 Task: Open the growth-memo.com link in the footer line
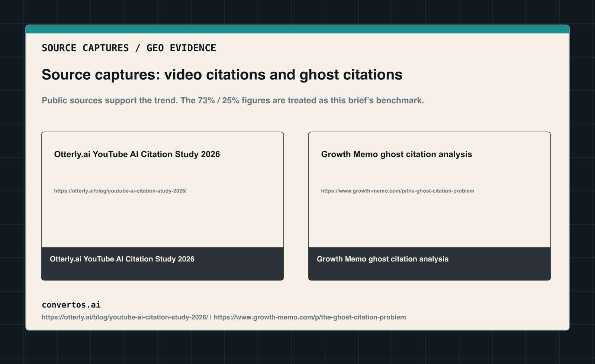coord(310,317)
